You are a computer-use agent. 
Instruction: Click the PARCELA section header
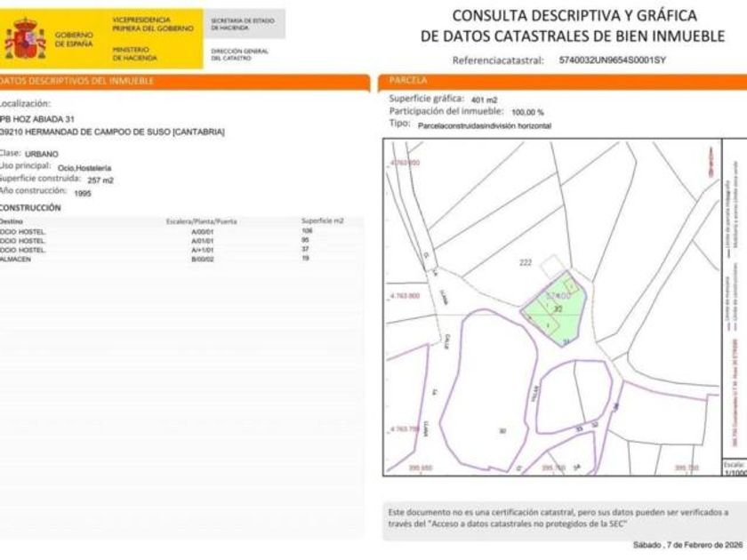tap(408, 80)
